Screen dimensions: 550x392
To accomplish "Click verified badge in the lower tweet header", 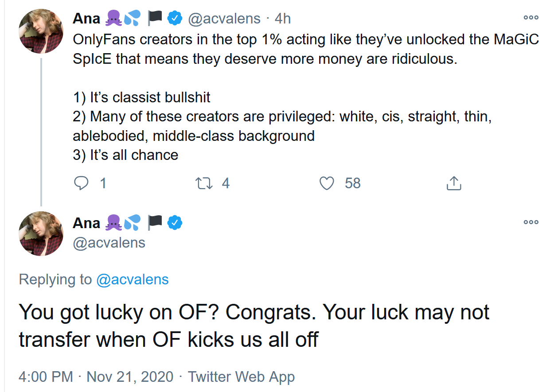I will (175, 223).
